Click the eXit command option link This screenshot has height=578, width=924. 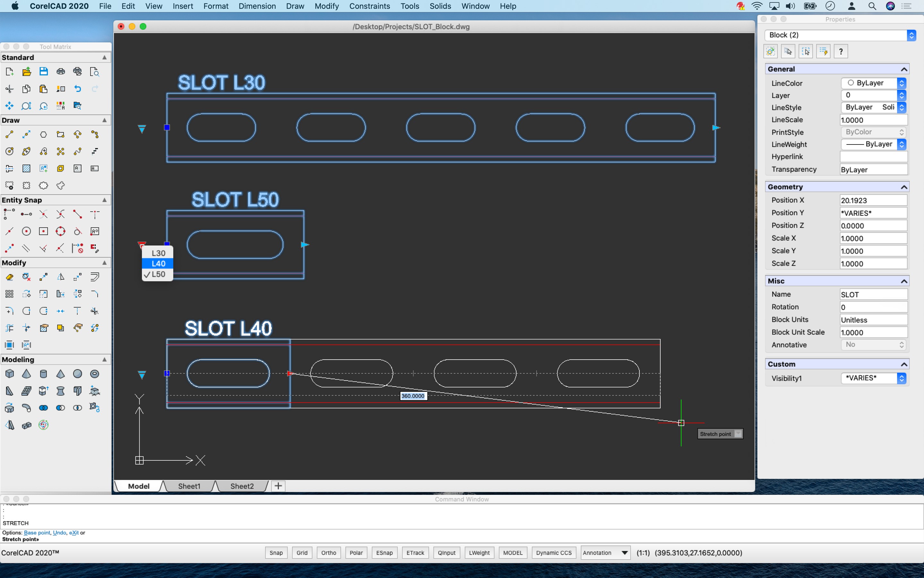74,532
